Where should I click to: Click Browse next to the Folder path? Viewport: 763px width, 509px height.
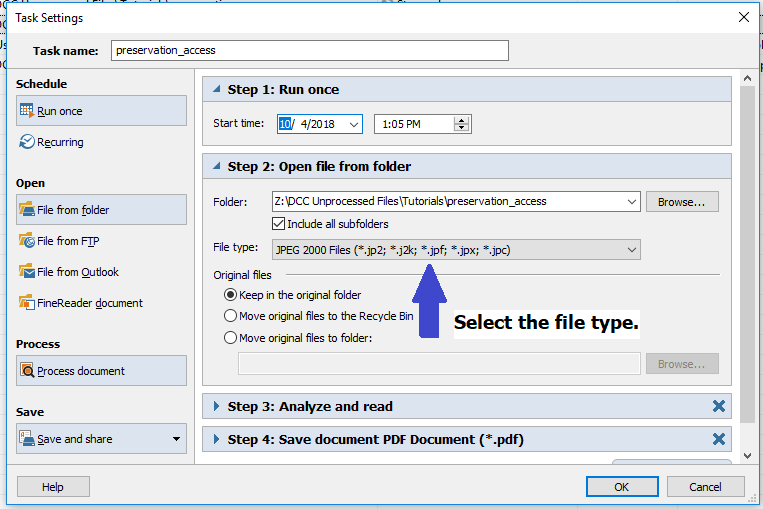click(x=682, y=201)
